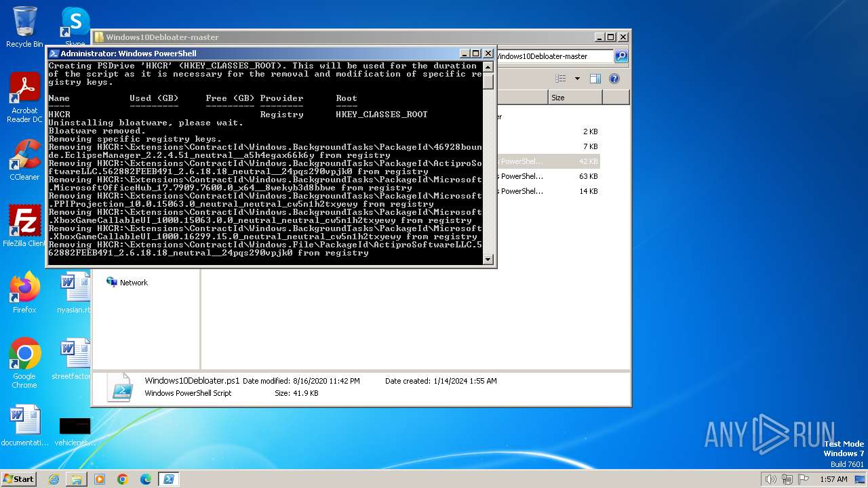The width and height of the screenshot is (868, 488).
Task: Open Microsoft Edge from the taskbar
Action: point(146,479)
